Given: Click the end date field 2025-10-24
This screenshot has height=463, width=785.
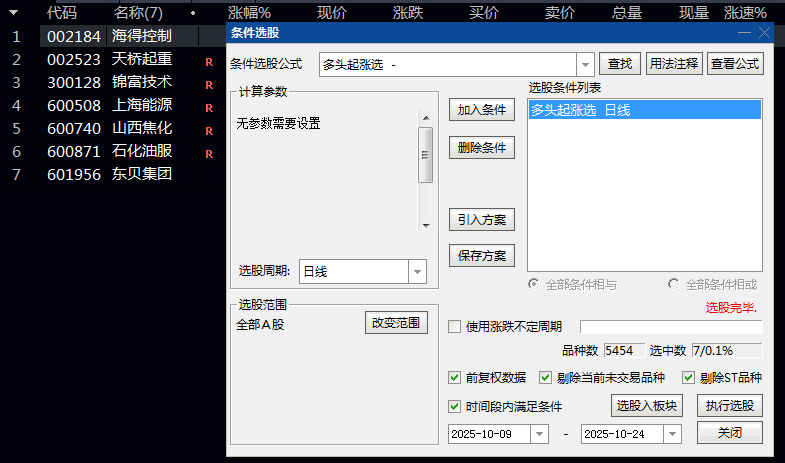Looking at the screenshot, I should 622,434.
